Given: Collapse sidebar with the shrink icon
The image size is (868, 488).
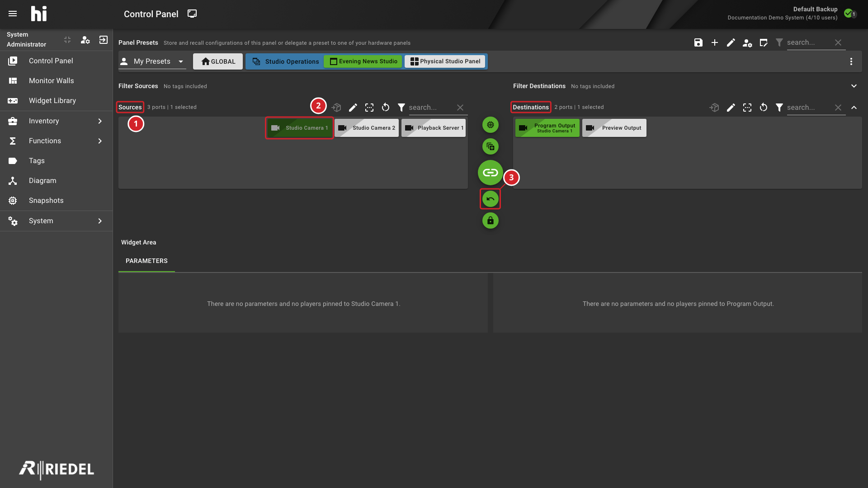Looking at the screenshot, I should [67, 40].
